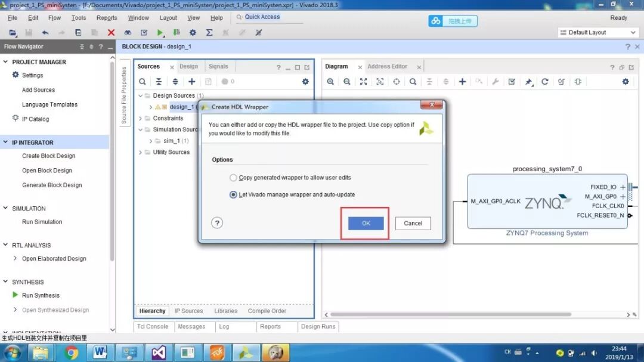This screenshot has width=644, height=362.
Task: Click the Sigma reports toolbar icon
Action: (x=209, y=32)
